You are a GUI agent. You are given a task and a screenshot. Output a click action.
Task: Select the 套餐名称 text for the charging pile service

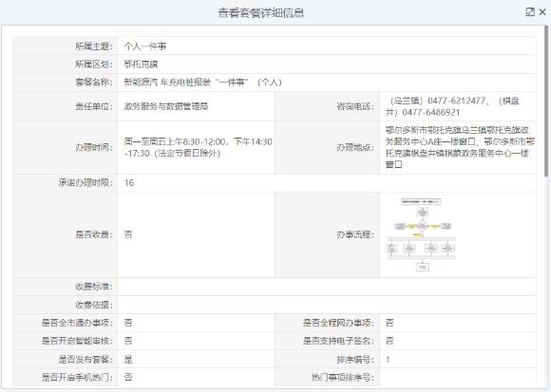(x=202, y=83)
